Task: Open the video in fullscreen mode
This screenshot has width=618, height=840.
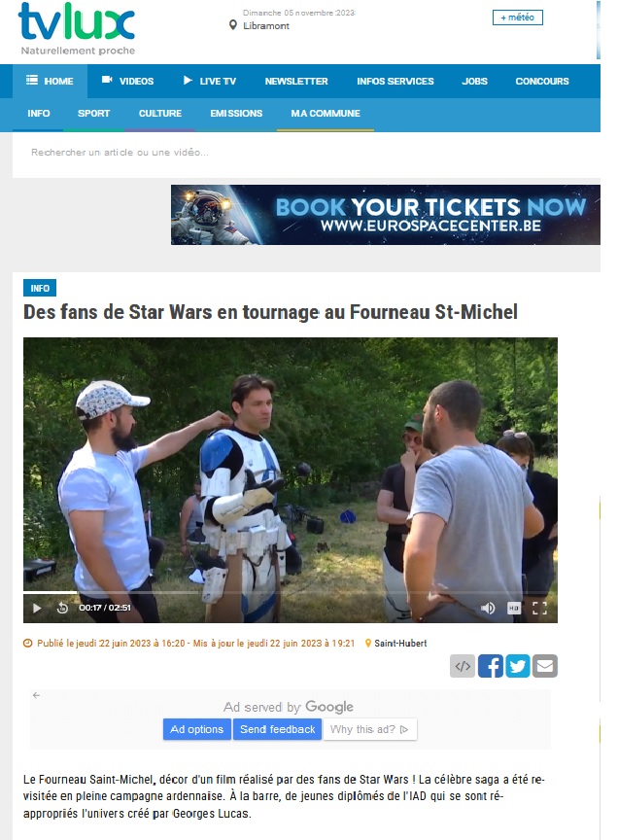Action: coord(539,608)
